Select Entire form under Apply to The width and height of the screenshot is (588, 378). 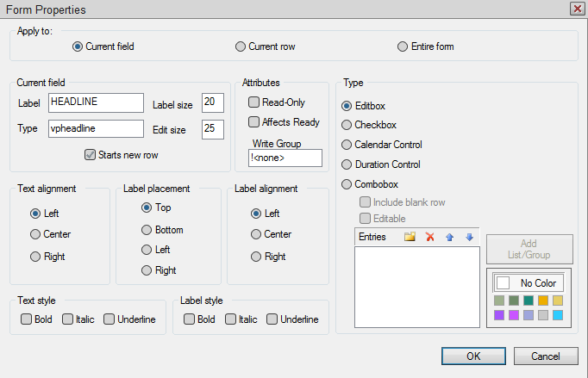point(403,46)
